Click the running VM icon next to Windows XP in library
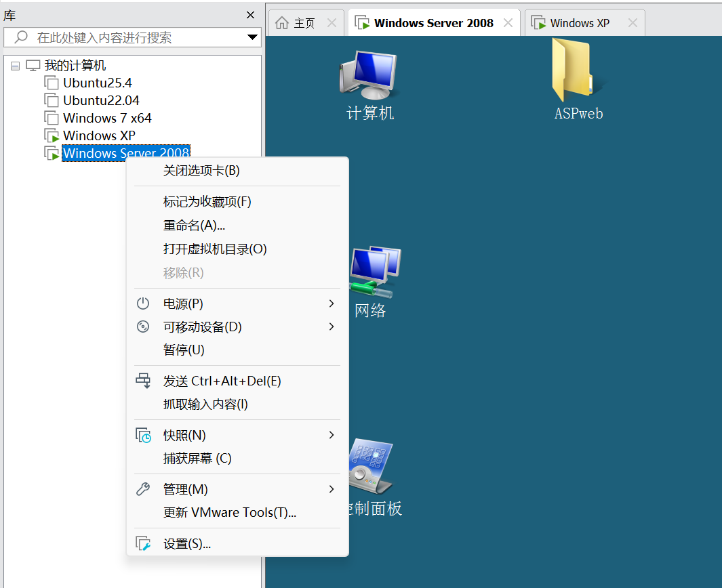 [x=52, y=135]
